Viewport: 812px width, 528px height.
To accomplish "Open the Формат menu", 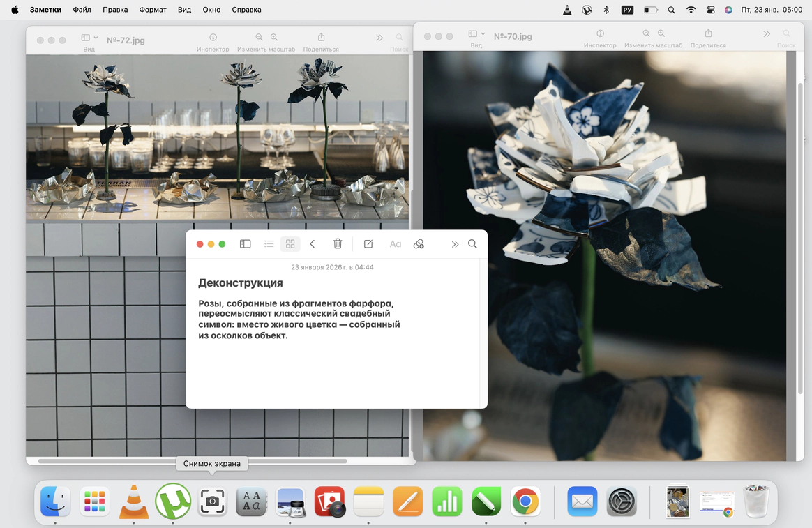I will 152,10.
